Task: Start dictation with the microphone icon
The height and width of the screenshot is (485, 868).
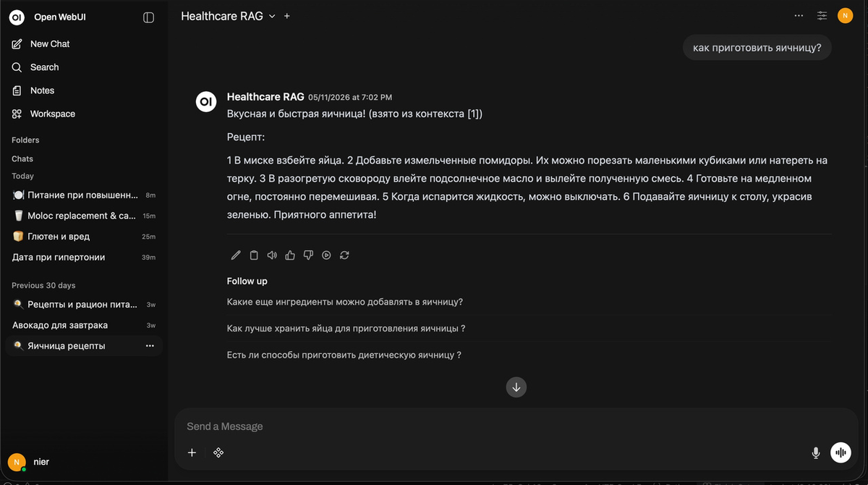Action: [816, 452]
